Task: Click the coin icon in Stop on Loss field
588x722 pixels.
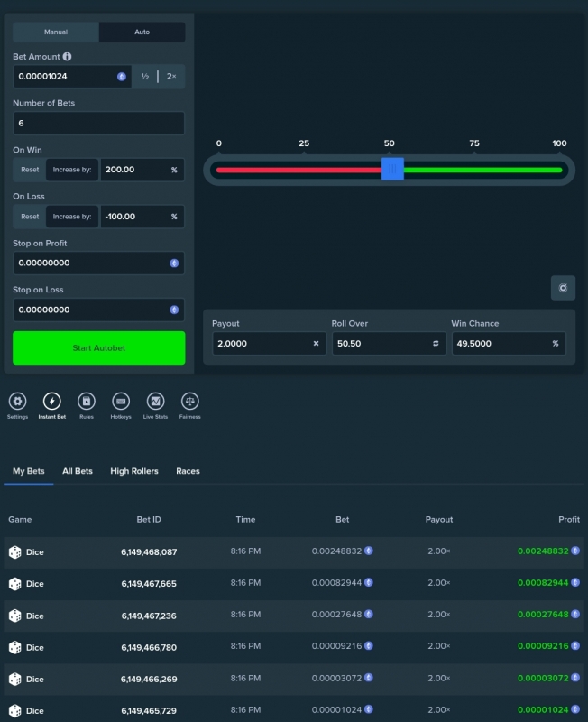Action: [174, 310]
